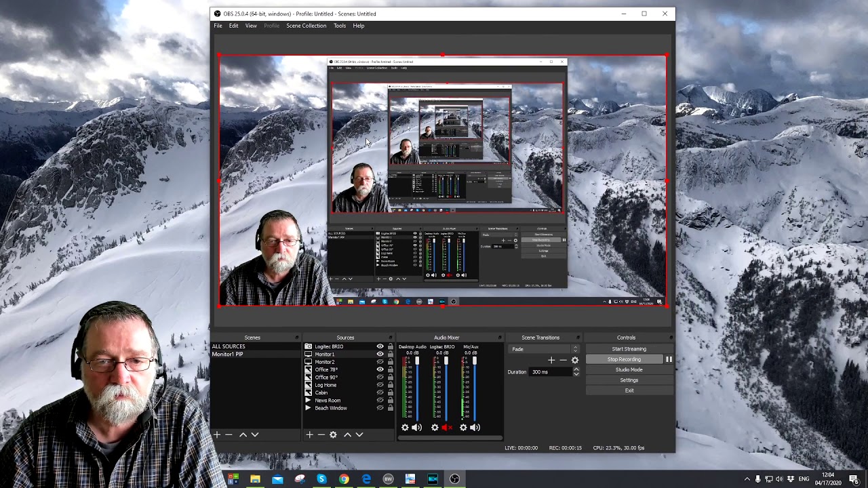Image resolution: width=868 pixels, height=488 pixels.
Task: Move source down with Sources down arrow
Action: (x=359, y=434)
